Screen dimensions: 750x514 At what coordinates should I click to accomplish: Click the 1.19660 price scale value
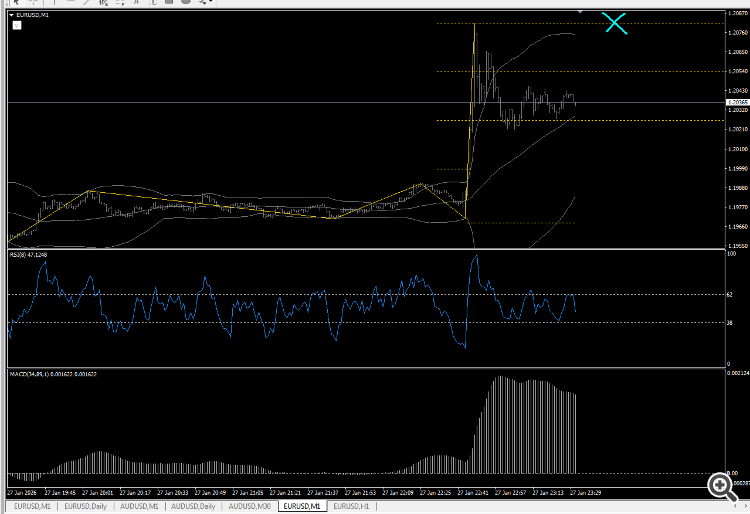coord(738,227)
